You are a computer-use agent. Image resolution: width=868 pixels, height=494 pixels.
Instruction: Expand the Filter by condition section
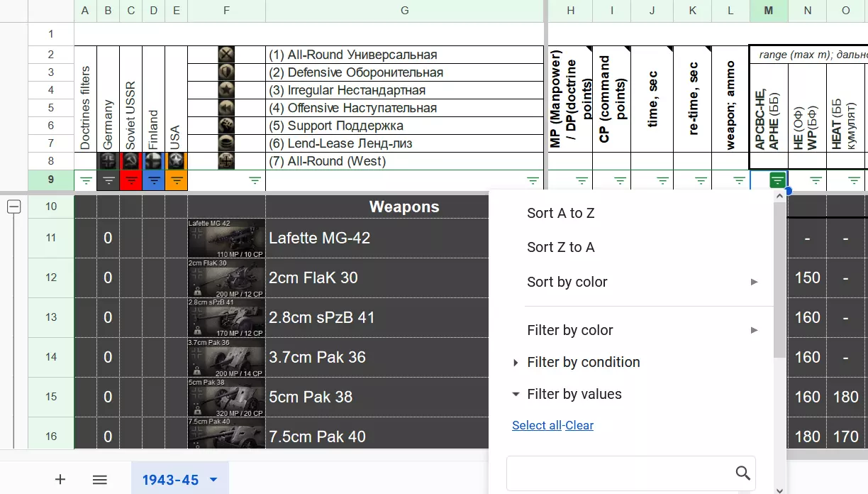[516, 363]
